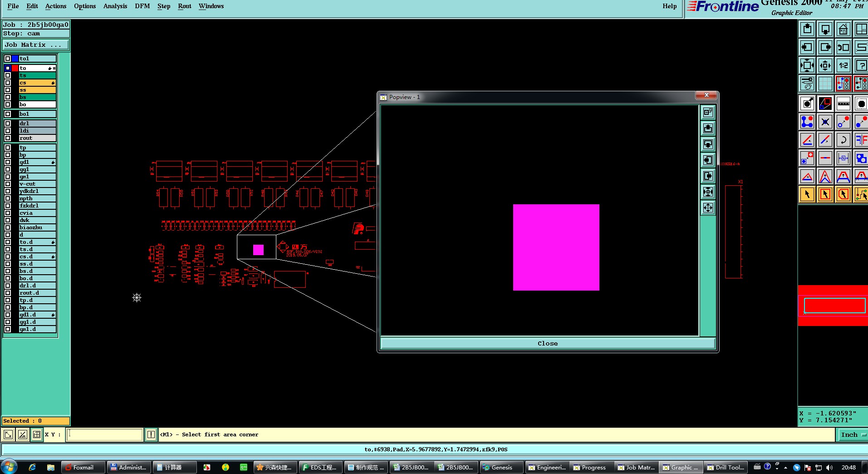Toggle the biaozhu layer checkbox

pyautogui.click(x=8, y=227)
